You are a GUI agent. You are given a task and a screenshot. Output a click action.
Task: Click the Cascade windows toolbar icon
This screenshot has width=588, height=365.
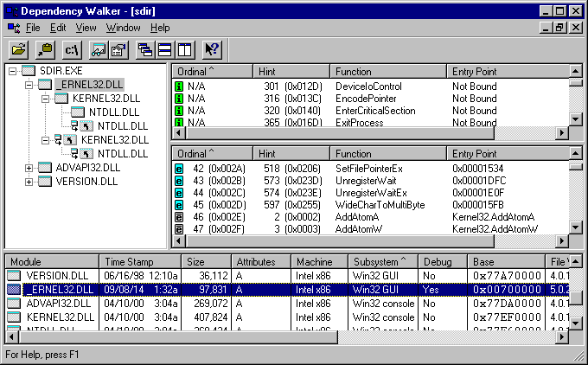tap(145, 49)
